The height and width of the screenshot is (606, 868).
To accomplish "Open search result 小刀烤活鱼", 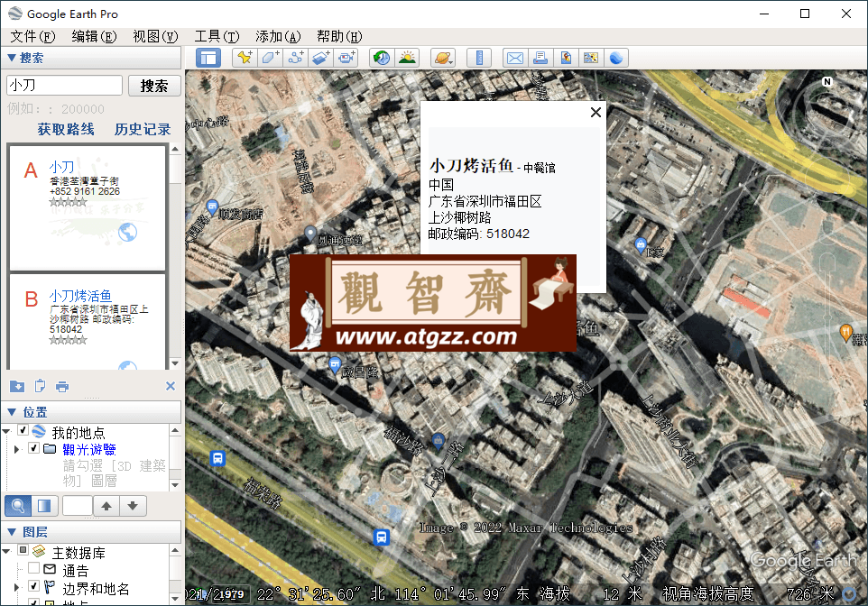I will [x=80, y=296].
